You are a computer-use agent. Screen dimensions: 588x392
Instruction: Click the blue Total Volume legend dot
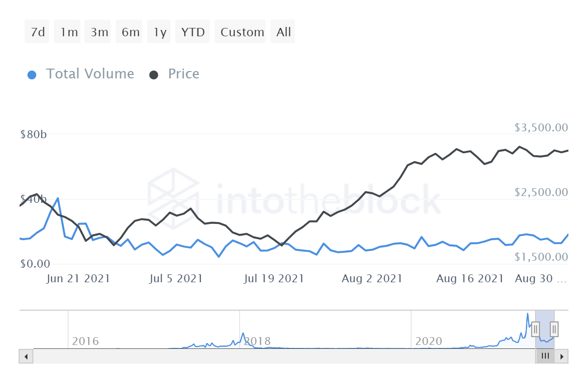click(x=32, y=74)
